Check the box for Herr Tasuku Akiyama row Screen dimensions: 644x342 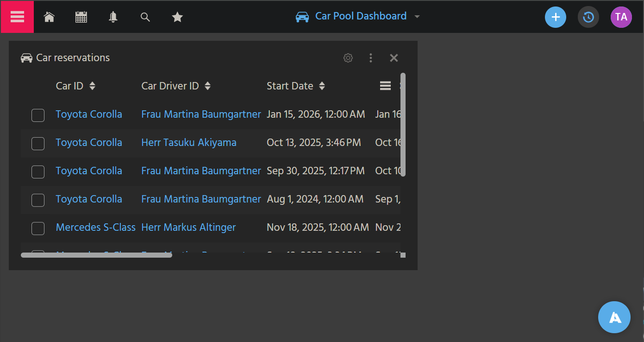(38, 144)
